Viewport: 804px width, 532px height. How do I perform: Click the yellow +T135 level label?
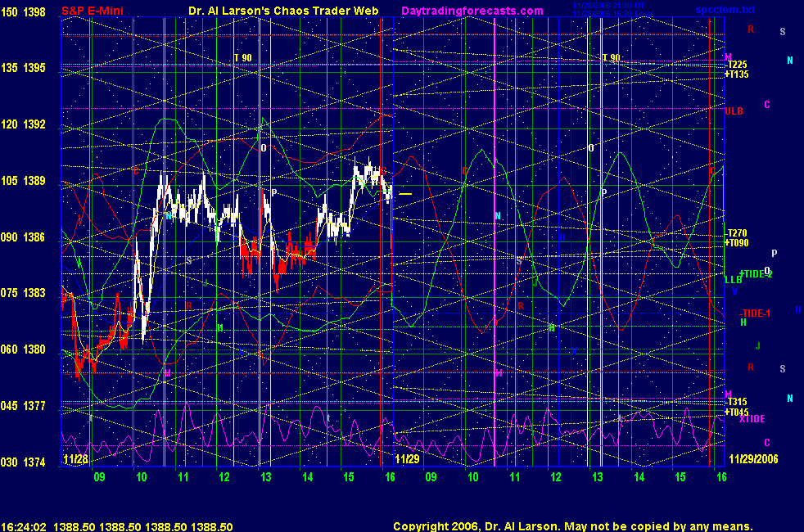(736, 74)
